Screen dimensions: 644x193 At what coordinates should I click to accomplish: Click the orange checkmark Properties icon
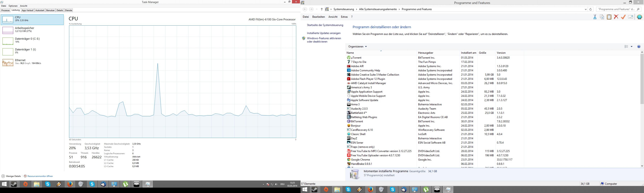tap(623, 17)
